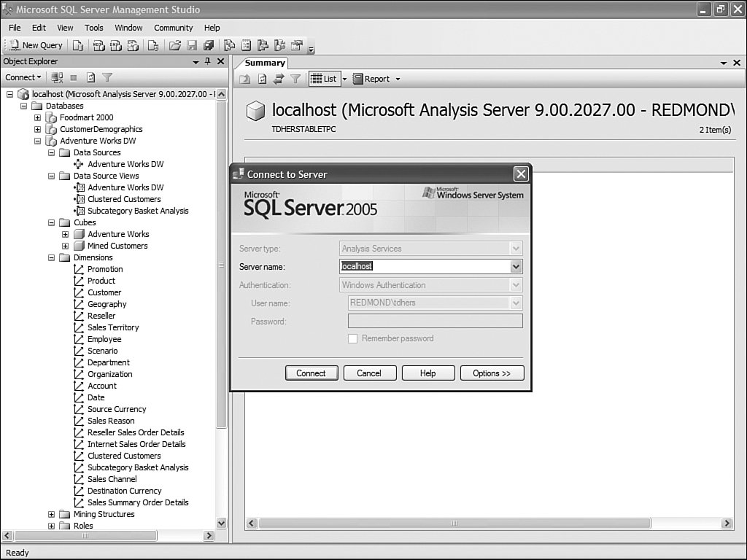Click the Filter icon in Summary toolbar

pos(295,79)
